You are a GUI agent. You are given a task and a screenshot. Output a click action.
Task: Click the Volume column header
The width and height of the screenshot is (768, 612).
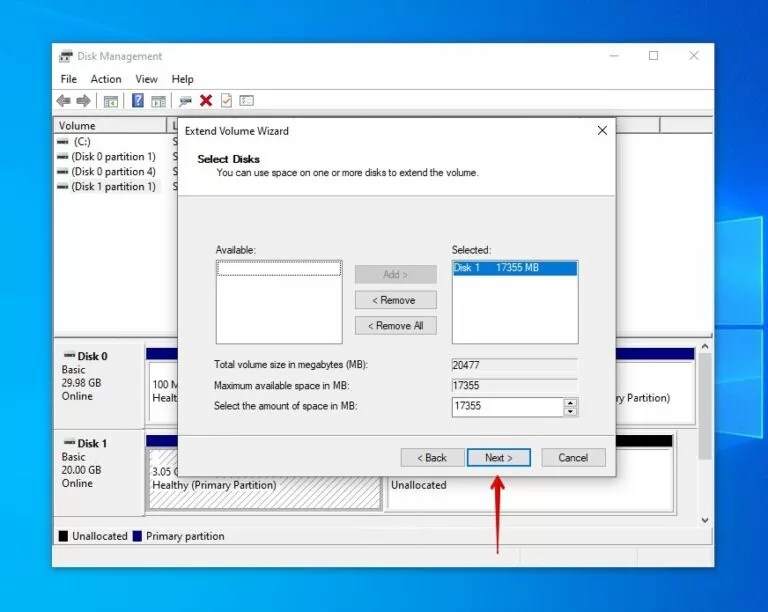110,125
